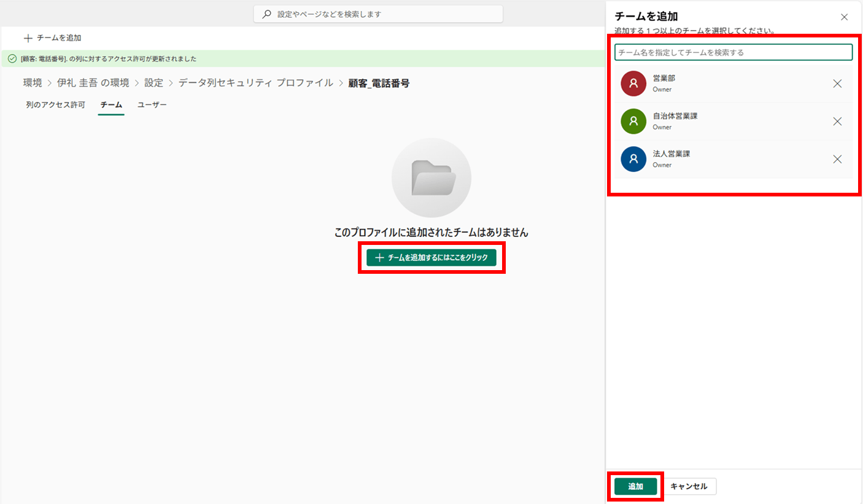Open データ列セキュリティ プロファイル breadcrumb
863x504 pixels.
tap(255, 83)
